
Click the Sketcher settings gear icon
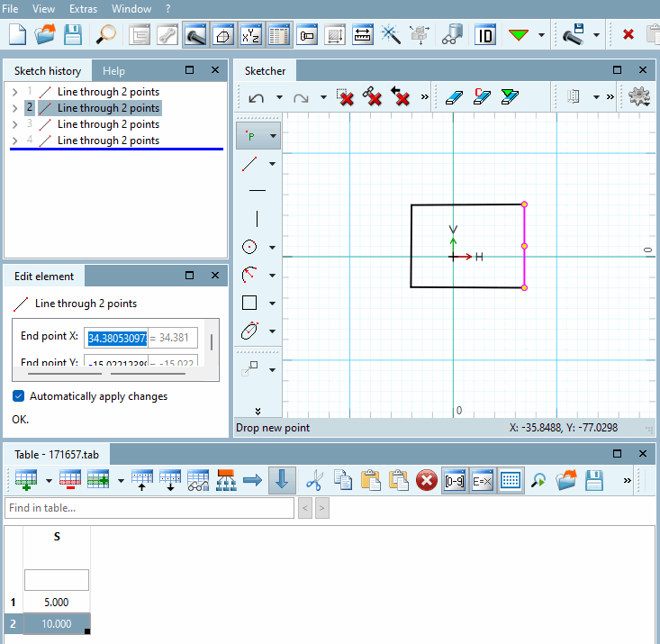pyautogui.click(x=639, y=97)
